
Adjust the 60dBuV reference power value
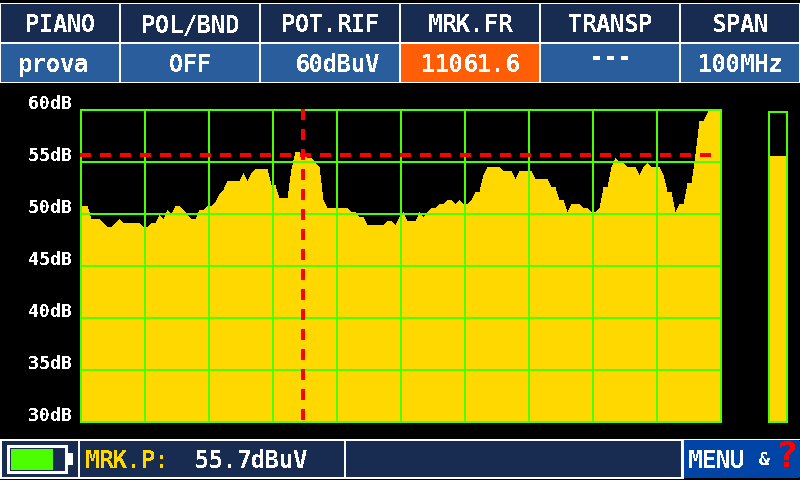(330, 63)
